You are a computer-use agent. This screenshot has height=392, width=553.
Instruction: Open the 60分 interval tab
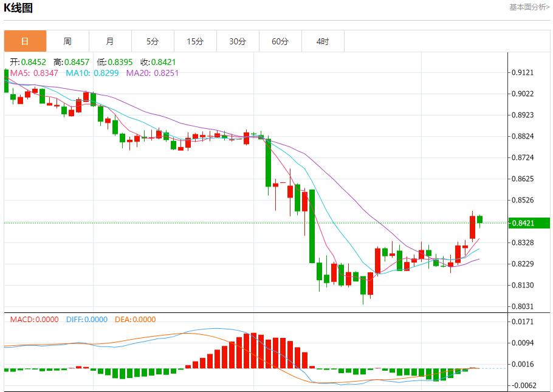pyautogui.click(x=280, y=41)
